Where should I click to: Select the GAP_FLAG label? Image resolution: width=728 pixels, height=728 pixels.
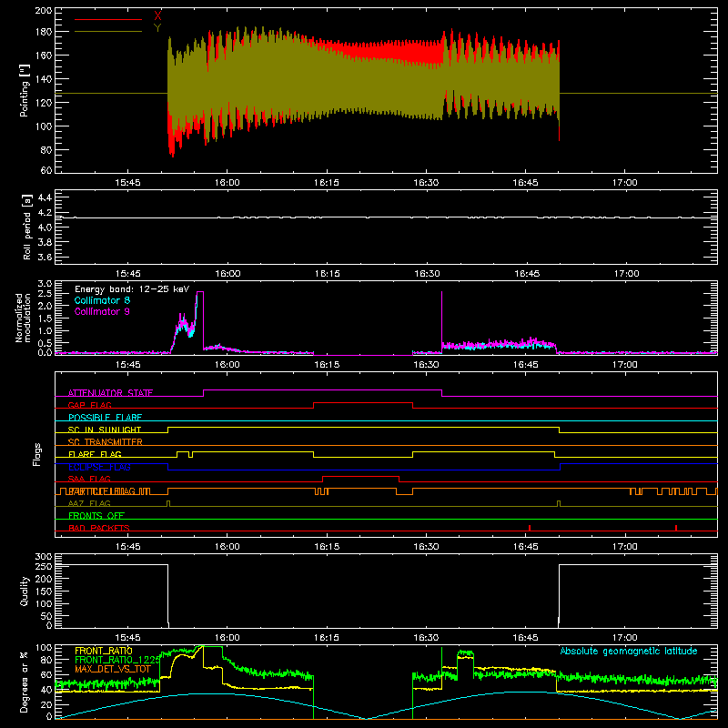[x=89, y=405]
